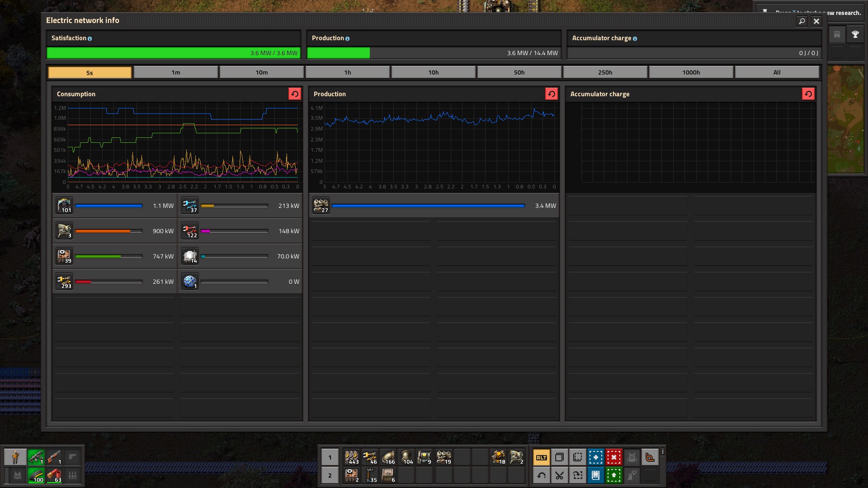Viewport: 868px width, 488px height.
Task: Switch the time range to 1m
Action: click(176, 72)
